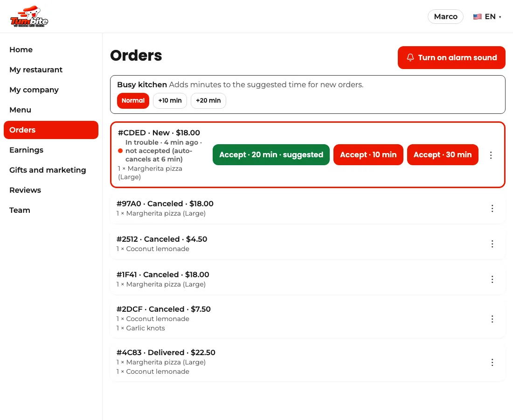Open options menu for order #2DCF
The height and width of the screenshot is (420, 513).
click(492, 319)
